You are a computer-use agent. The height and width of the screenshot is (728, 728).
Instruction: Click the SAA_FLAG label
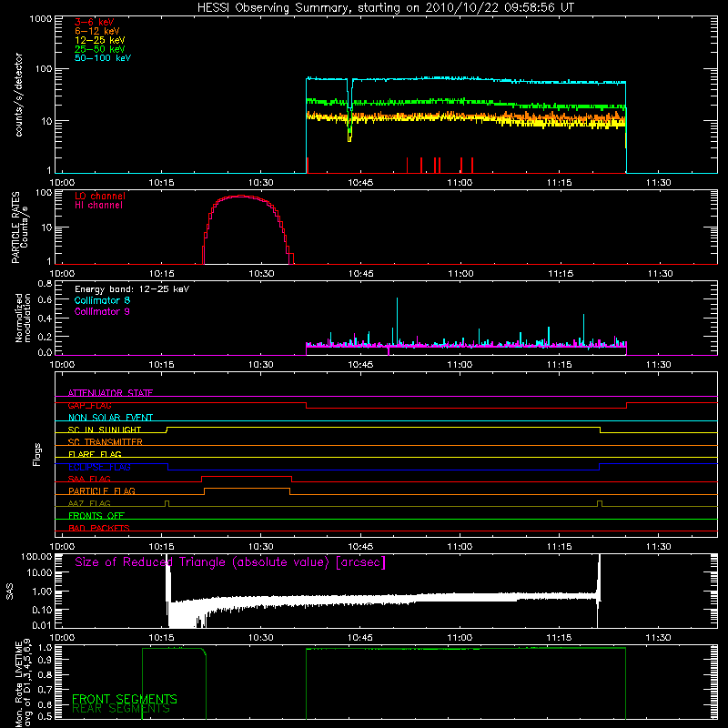[x=89, y=480]
